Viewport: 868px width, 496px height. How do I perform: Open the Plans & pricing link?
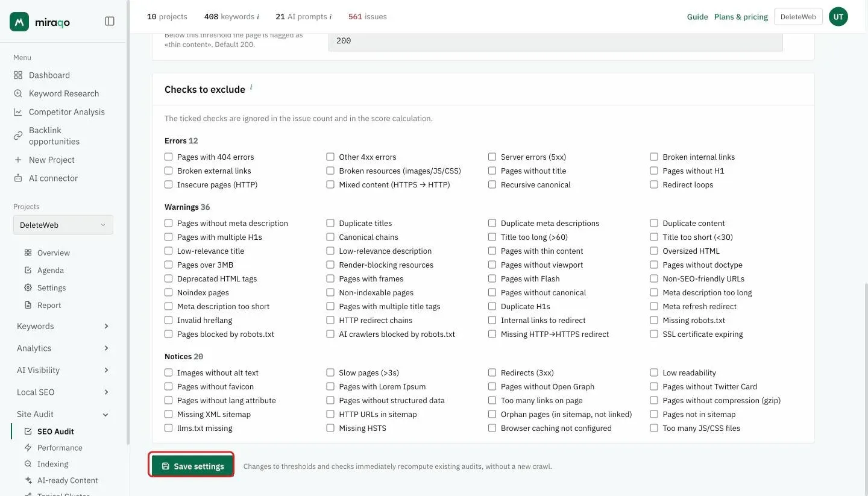coord(741,17)
